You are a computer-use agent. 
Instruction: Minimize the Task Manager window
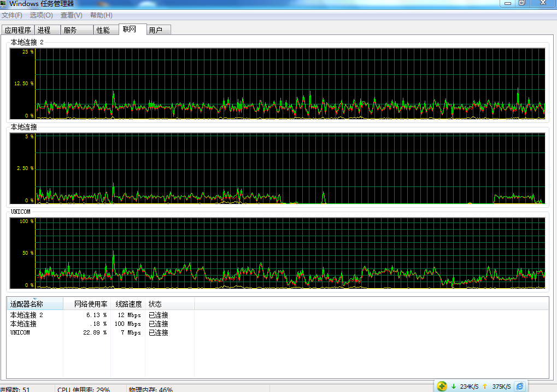tap(508, 3)
